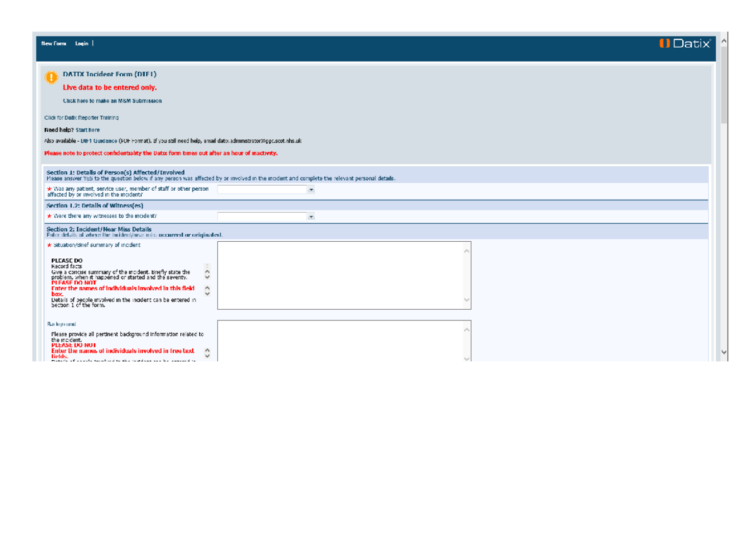This screenshot has height=534, width=756.
Task: Click the orange exclamation warning icon
Action: click(x=51, y=77)
